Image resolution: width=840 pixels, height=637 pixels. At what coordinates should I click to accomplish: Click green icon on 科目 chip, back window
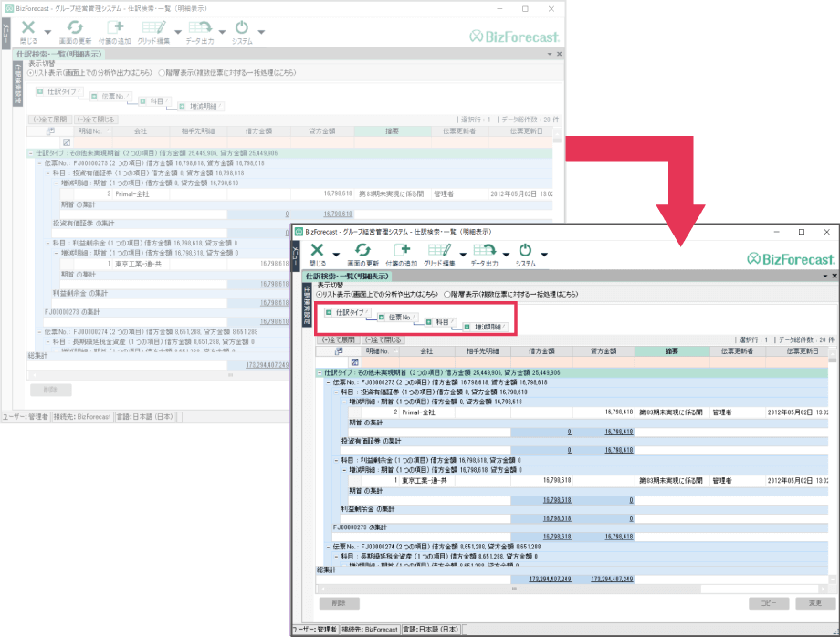coord(143,101)
